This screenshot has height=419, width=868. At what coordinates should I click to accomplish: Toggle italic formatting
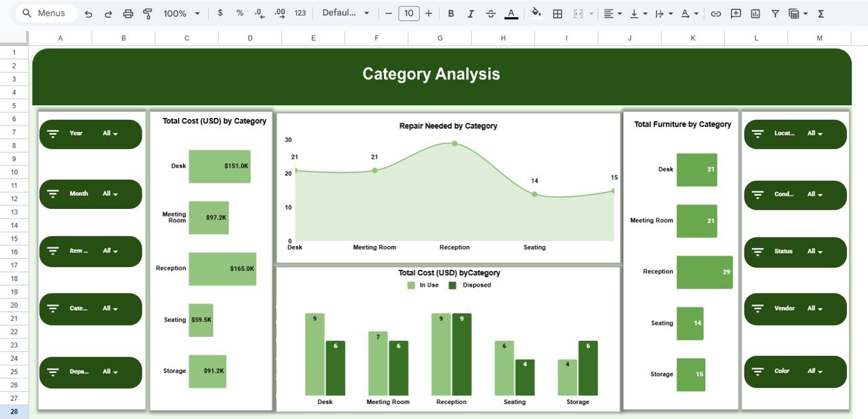[471, 12]
